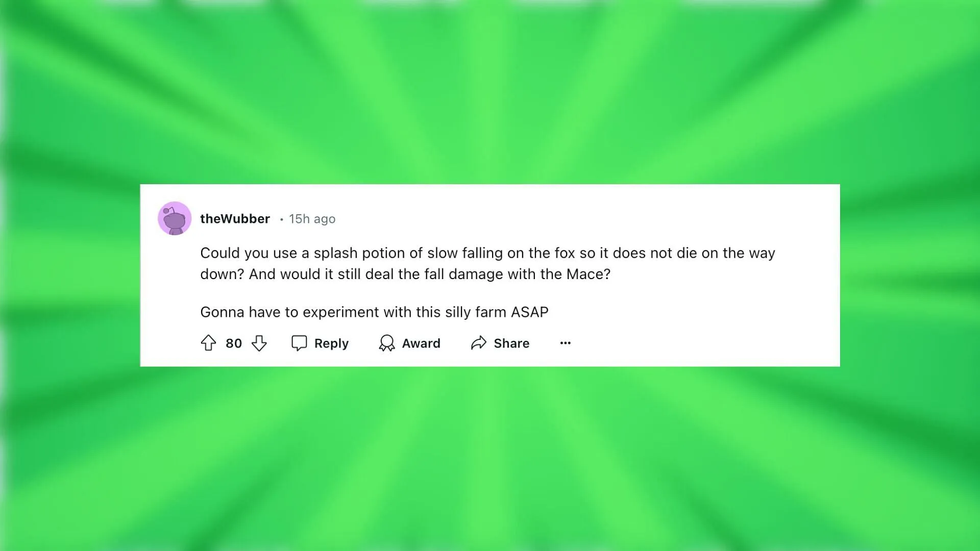
Task: Toggle the upvote on comment
Action: (209, 343)
